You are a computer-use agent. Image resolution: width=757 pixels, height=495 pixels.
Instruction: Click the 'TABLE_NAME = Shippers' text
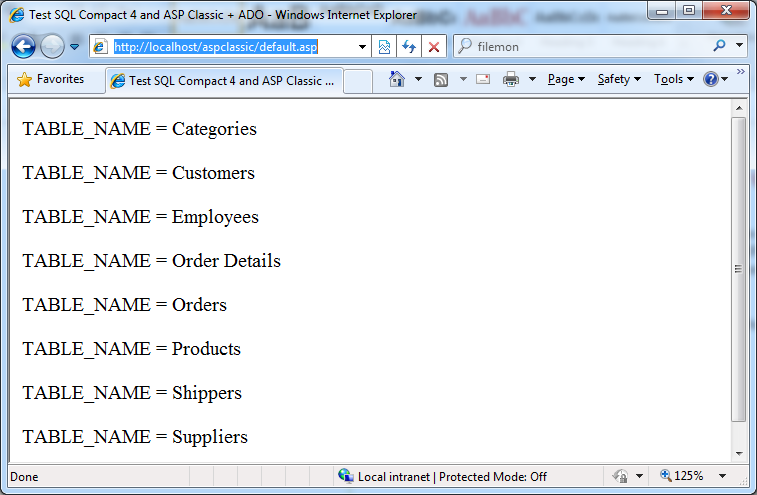coord(132,393)
